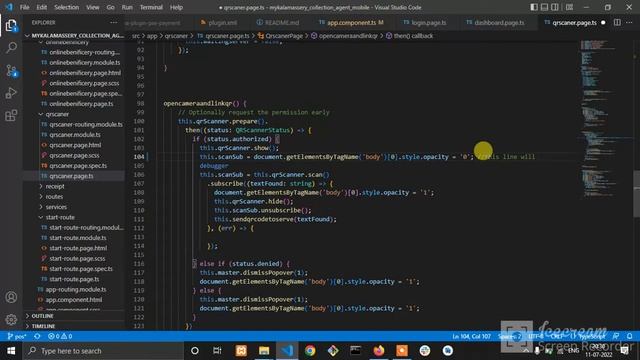
Task: Open errors and warnings count in status bar
Action: click(x=60, y=336)
